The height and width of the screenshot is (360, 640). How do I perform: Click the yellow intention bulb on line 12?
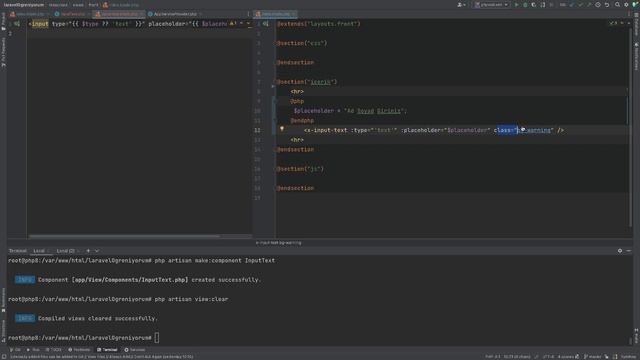(x=282, y=129)
